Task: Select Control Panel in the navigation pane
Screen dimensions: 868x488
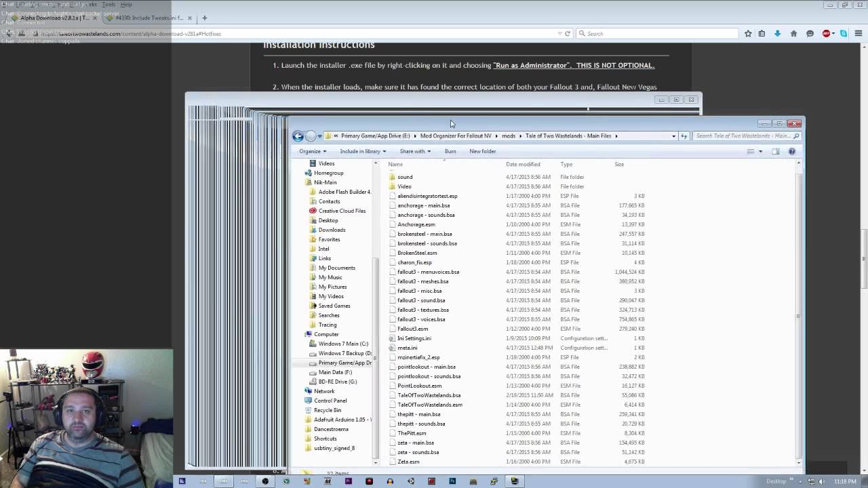Action: pos(330,401)
